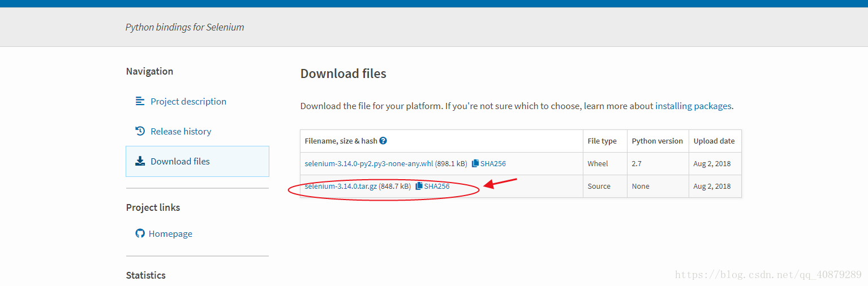Click copy icon in the tar.gz row
This screenshot has width=868, height=286.
(419, 187)
